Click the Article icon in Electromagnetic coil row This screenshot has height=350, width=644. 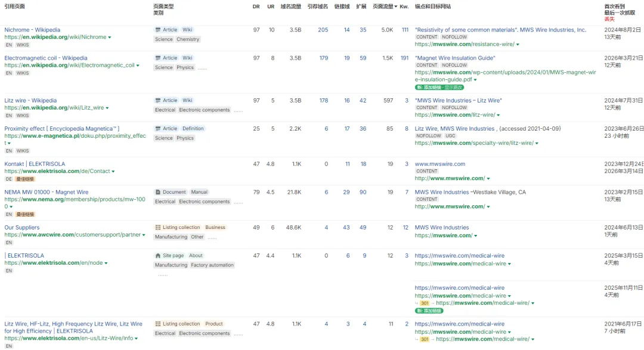tap(157, 58)
